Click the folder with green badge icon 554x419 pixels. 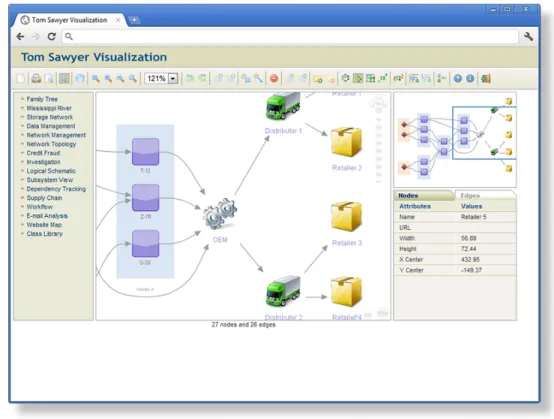click(x=318, y=79)
